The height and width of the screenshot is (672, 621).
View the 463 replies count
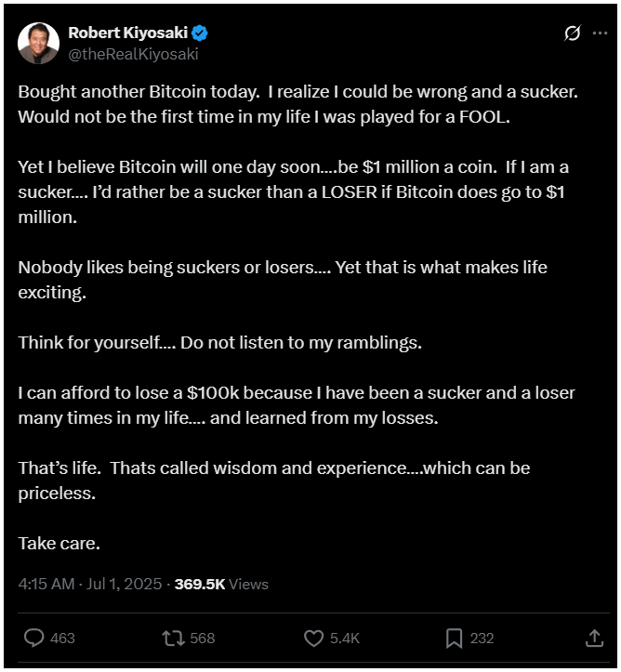pyautogui.click(x=62, y=639)
